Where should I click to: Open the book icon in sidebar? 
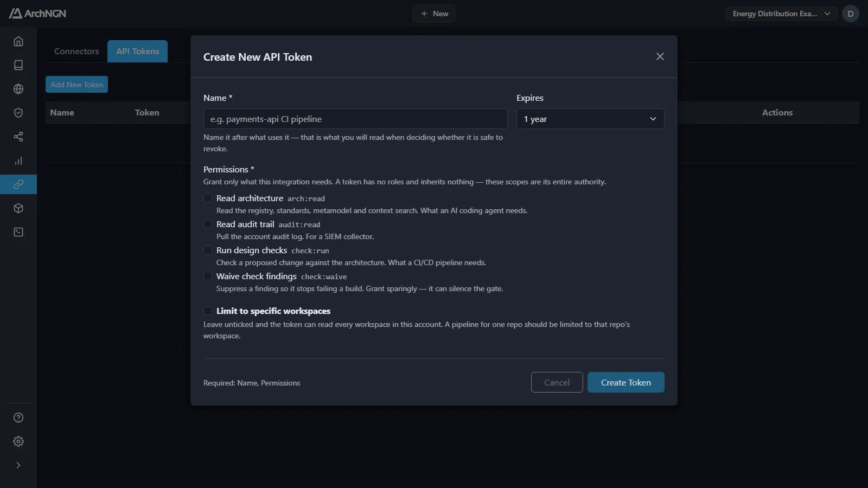[18, 65]
